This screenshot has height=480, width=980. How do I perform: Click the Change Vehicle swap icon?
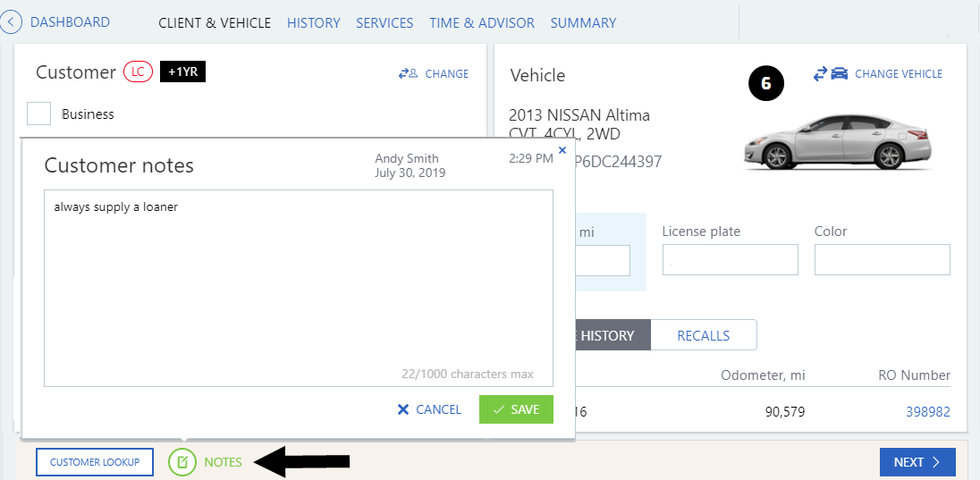tap(831, 74)
